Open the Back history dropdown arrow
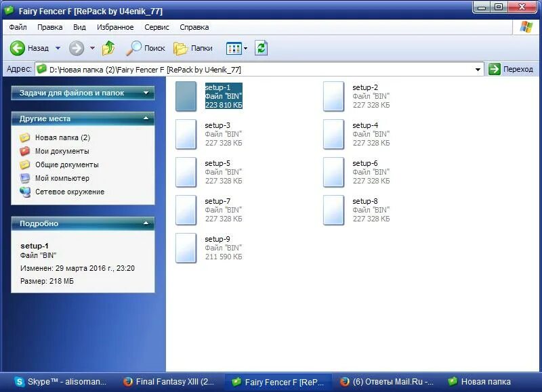The image size is (542, 392). (58, 48)
